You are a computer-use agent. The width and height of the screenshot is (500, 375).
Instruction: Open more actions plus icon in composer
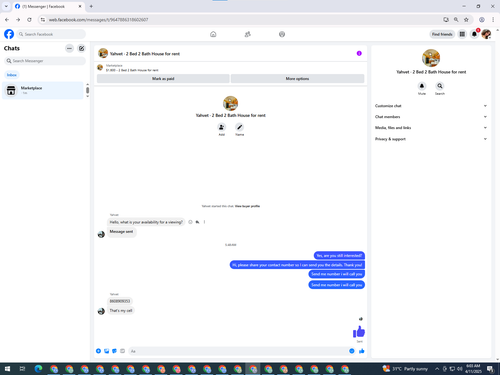98,351
